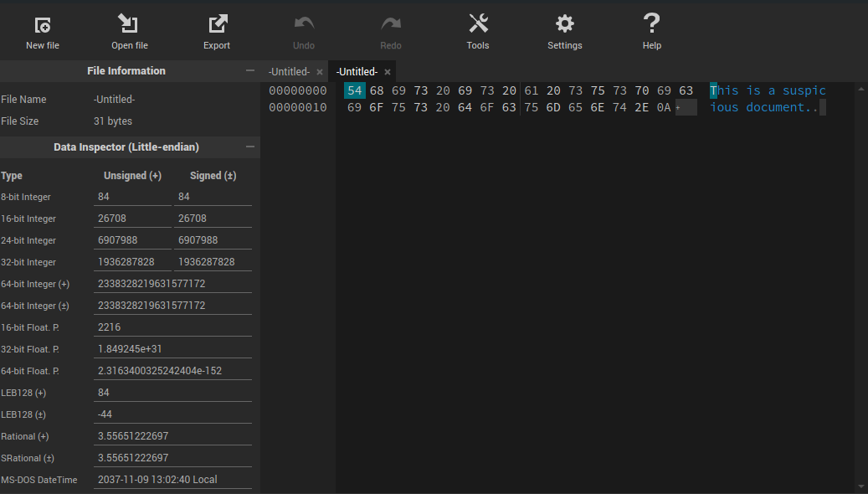Switch to the first -Untitled- tab
Image resolution: width=868 pixels, height=494 pixels.
click(289, 71)
